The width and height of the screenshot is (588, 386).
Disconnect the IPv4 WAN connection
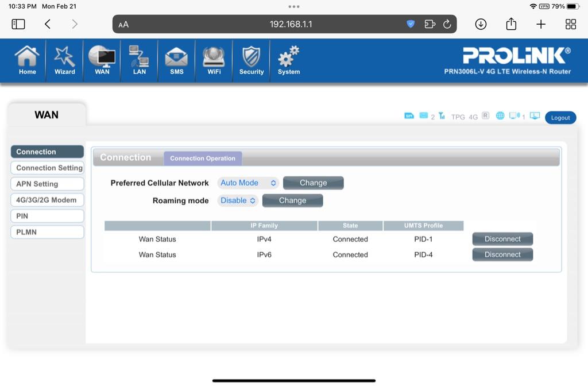(502, 239)
